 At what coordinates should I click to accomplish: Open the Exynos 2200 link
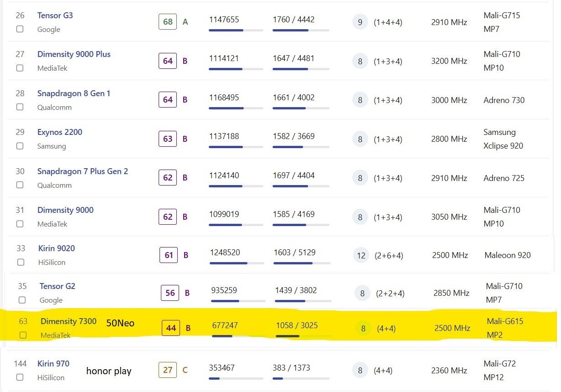coord(60,132)
